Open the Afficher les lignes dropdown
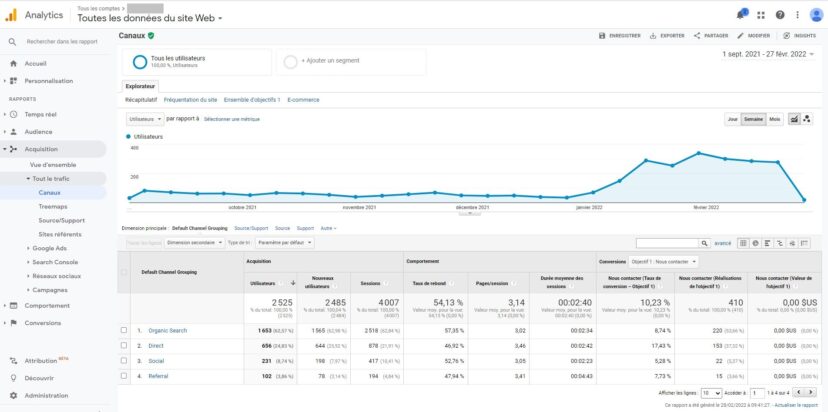828x412 pixels. (711, 393)
